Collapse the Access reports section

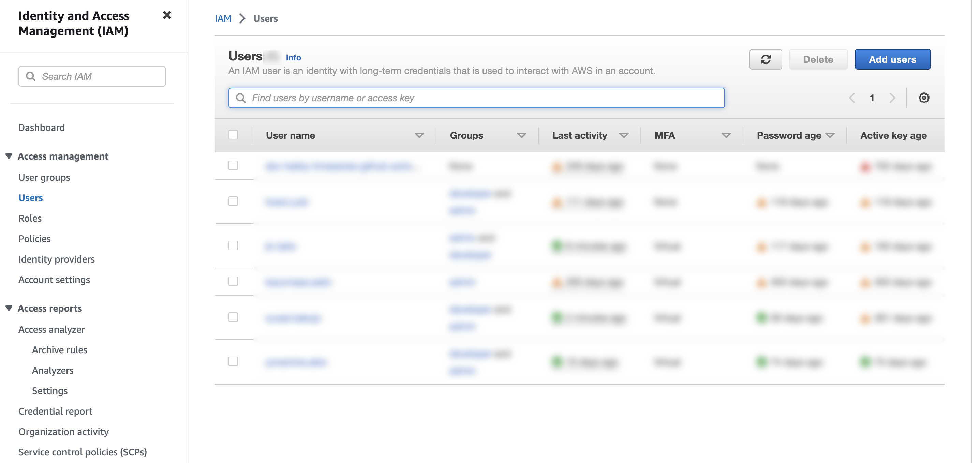[x=9, y=309]
